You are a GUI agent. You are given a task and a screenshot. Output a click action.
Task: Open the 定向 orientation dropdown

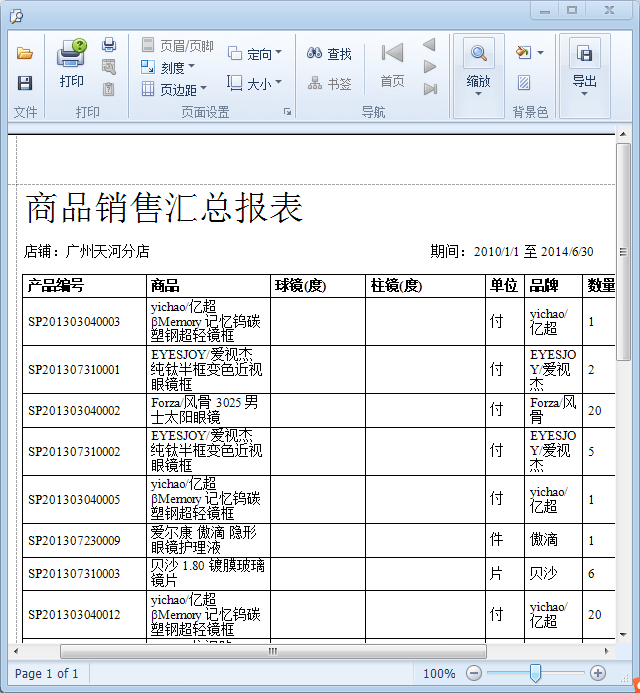(255, 53)
